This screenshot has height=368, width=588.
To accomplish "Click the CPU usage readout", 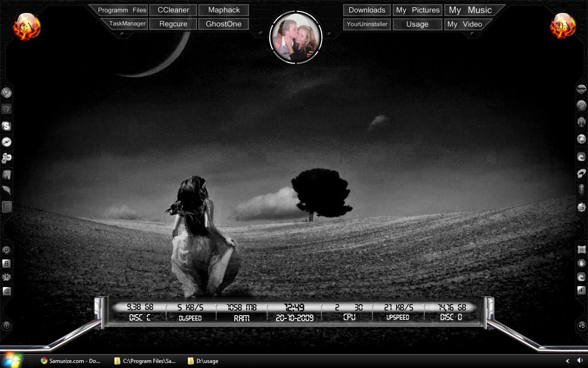I will pos(349,312).
